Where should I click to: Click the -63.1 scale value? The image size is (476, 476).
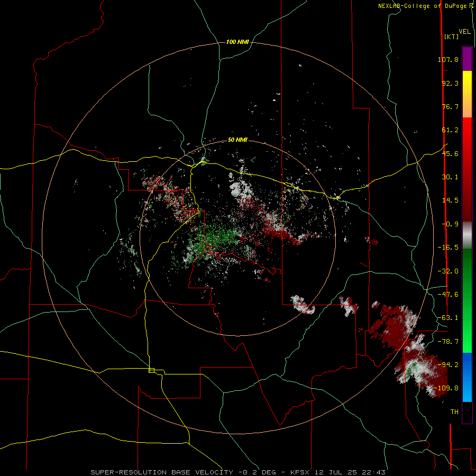tap(448, 318)
